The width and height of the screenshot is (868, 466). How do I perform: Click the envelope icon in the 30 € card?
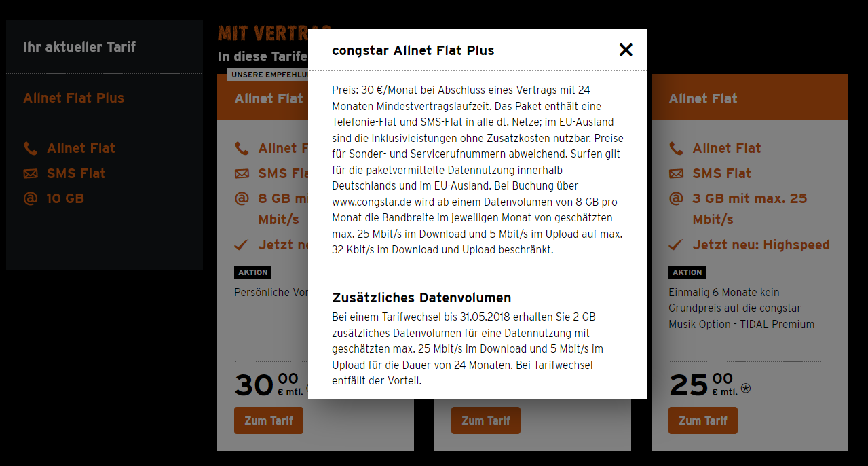pyautogui.click(x=242, y=173)
